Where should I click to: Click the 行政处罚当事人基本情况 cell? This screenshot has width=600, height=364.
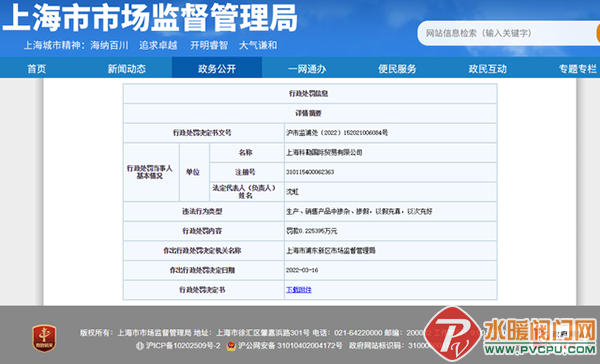(x=151, y=172)
